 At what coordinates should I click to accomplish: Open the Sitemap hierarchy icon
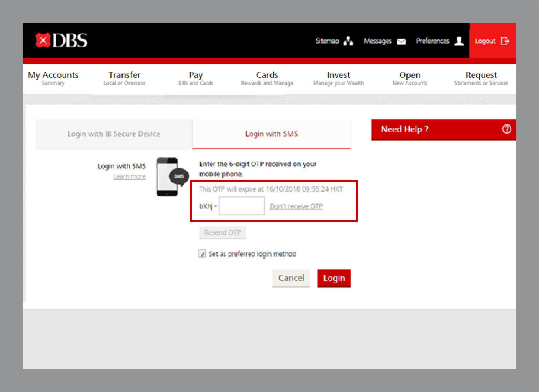pos(348,41)
